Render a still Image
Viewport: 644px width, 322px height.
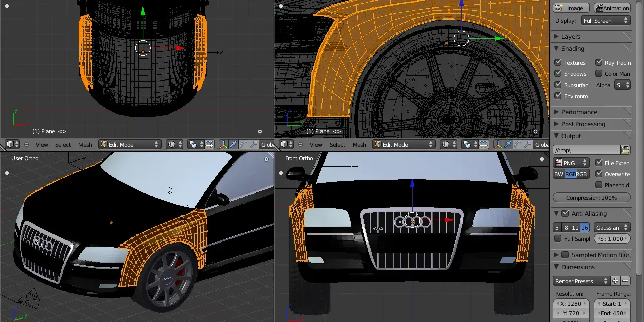click(x=571, y=8)
